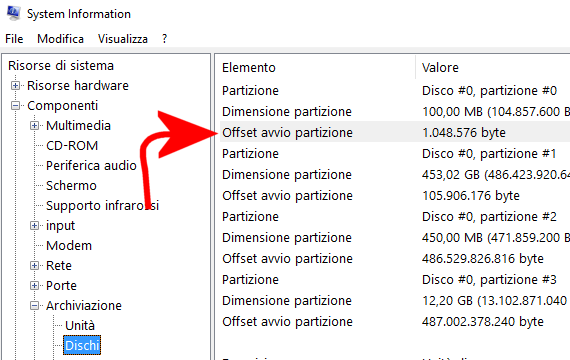
Task: Click the highlighted 'Offset avvio partizione' label
Action: (x=288, y=133)
